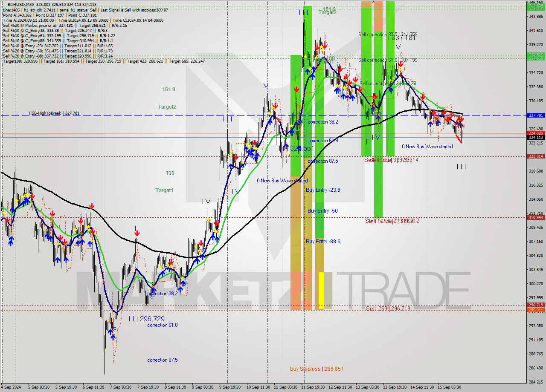Viewport: 546px width, 392px height.
Task: Click the 321.014 price tag on the axis
Action: 536,156
